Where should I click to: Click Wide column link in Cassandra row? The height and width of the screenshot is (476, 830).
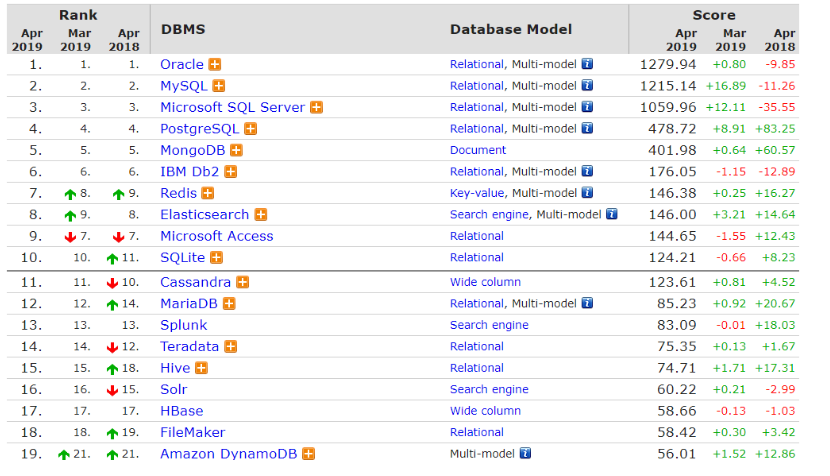point(485,283)
